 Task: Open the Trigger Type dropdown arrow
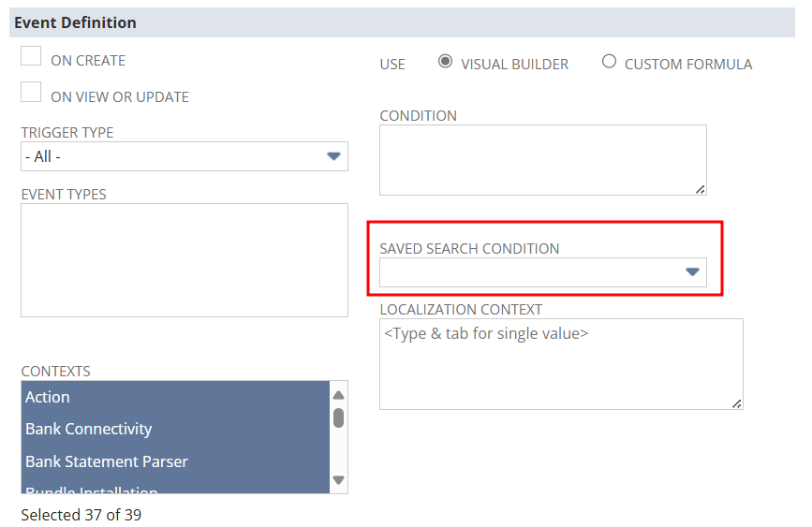[333, 156]
